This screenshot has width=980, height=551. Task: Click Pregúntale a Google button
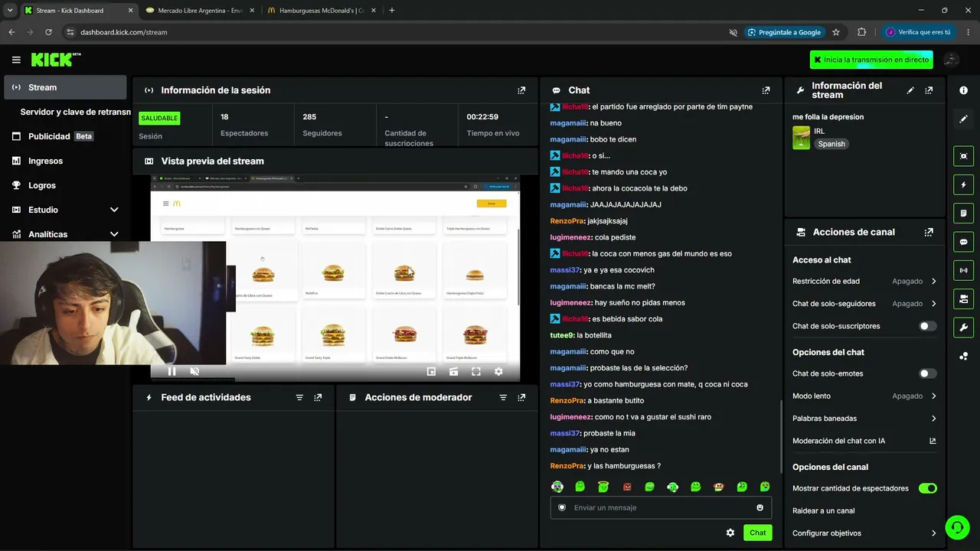[x=785, y=32]
